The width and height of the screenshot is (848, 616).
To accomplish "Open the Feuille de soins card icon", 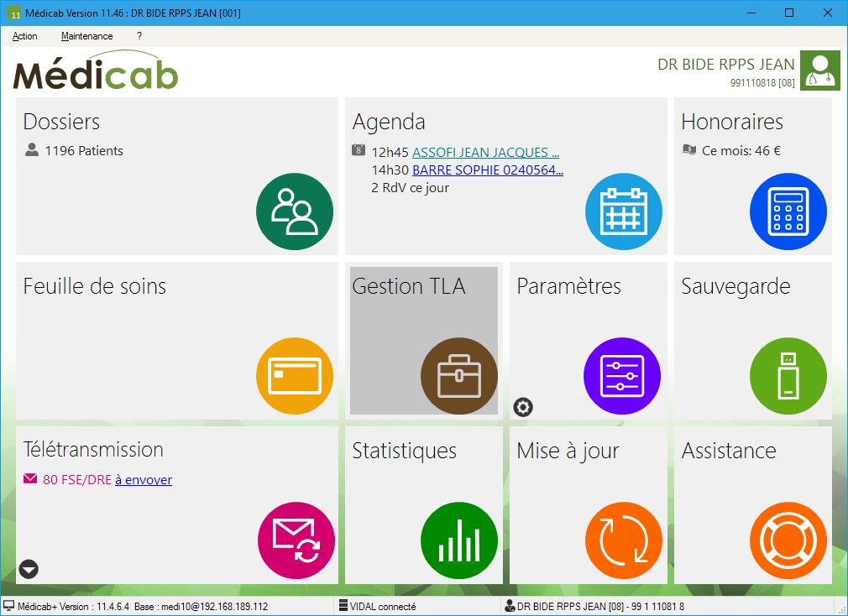I will click(x=294, y=375).
